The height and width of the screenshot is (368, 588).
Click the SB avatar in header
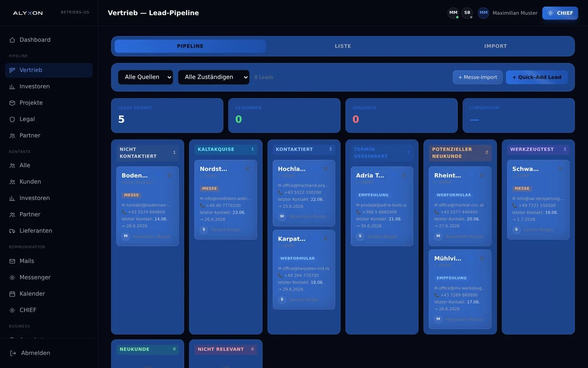coord(467,13)
